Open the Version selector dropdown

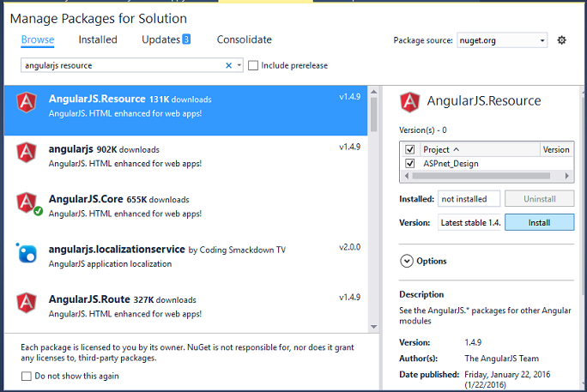469,222
